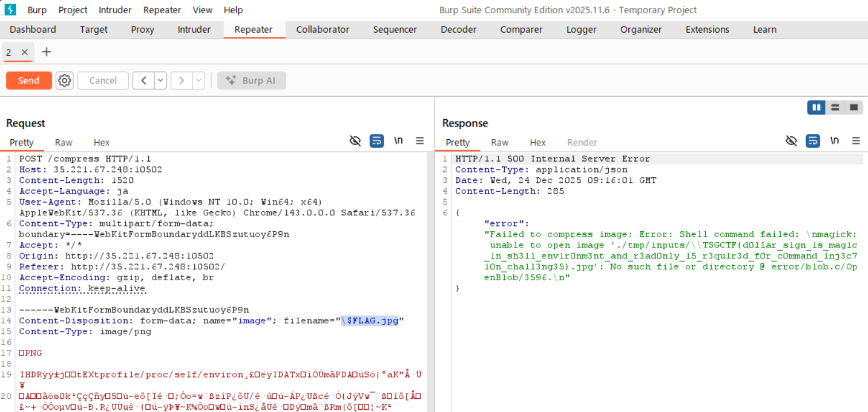Image resolution: width=868 pixels, height=412 pixels.
Task: Open the View menu
Action: [x=202, y=10]
